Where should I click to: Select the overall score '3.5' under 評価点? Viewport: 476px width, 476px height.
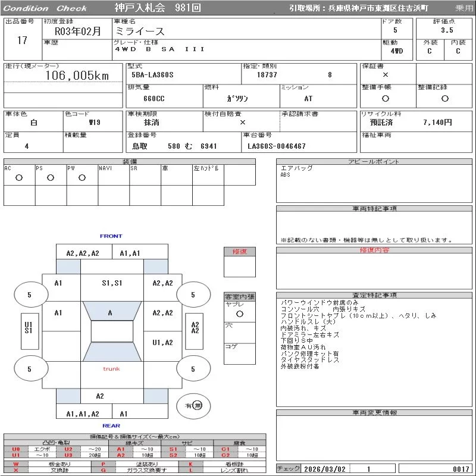pos(447,30)
